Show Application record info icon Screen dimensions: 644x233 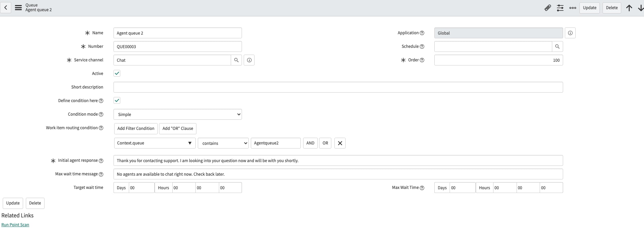pyautogui.click(x=570, y=33)
